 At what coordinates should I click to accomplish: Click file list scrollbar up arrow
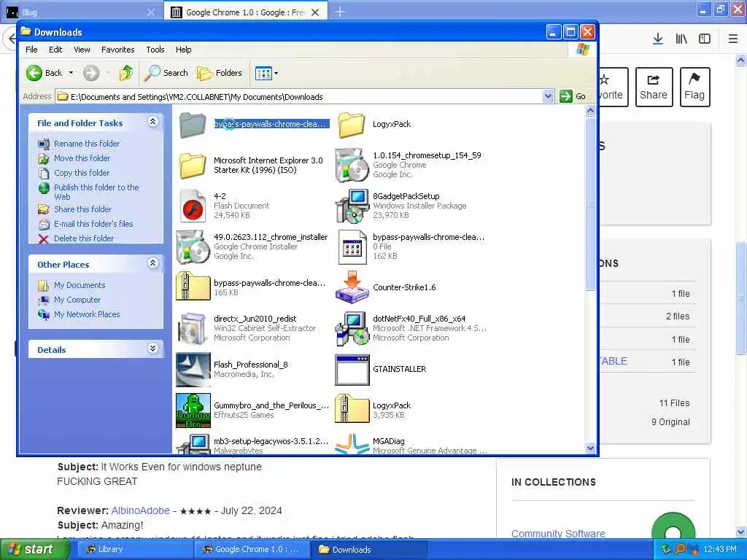click(590, 111)
